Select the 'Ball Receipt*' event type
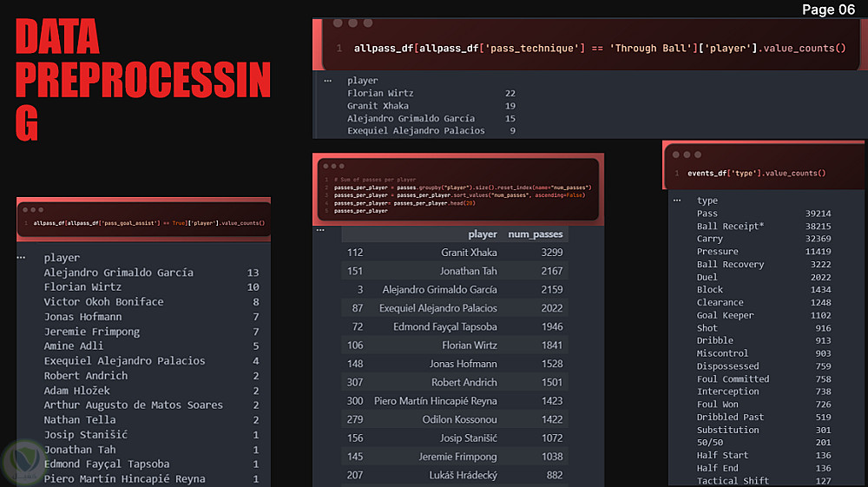The width and height of the screenshot is (868, 487). (x=730, y=227)
